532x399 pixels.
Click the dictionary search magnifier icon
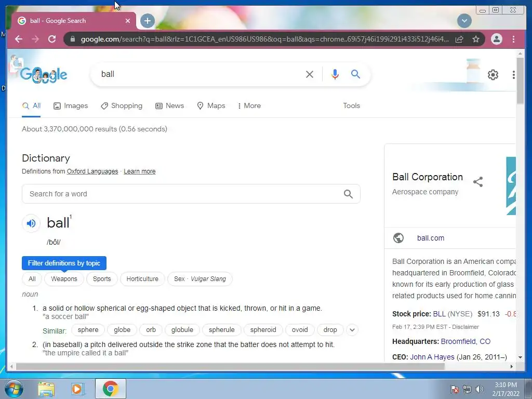tap(348, 194)
